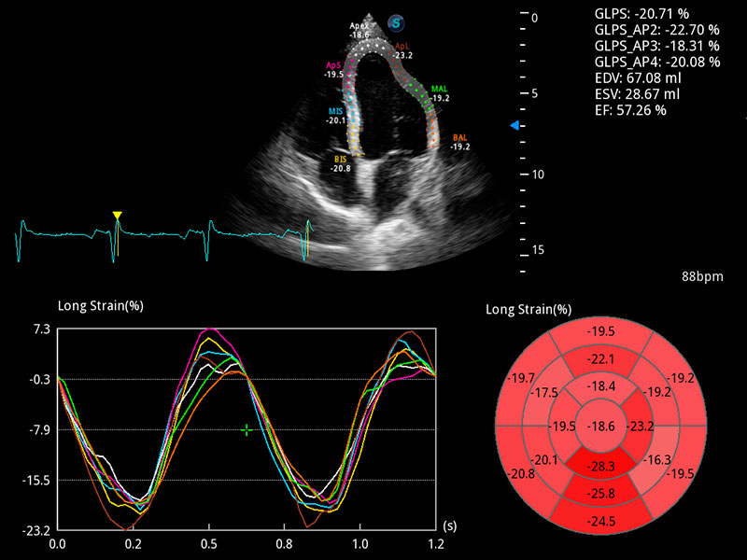Select bullseye center segment -18.6
747x560 pixels.
[x=600, y=427]
